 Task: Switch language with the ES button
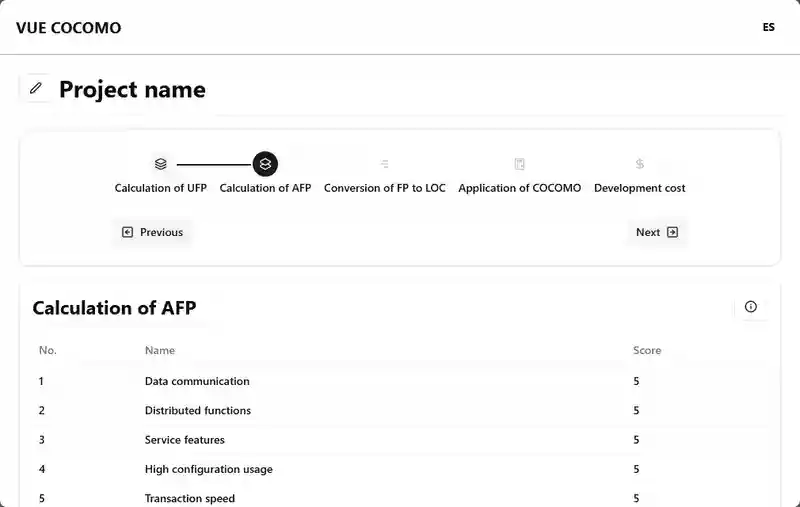click(x=768, y=27)
